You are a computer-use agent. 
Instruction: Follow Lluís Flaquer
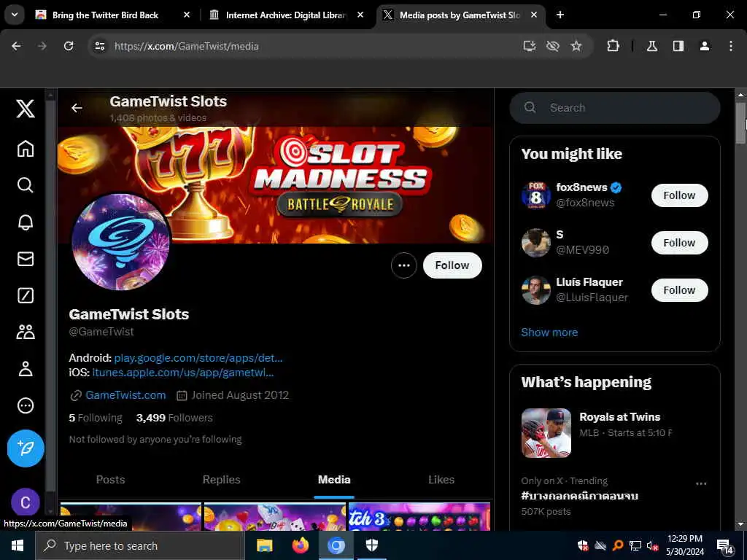point(679,290)
